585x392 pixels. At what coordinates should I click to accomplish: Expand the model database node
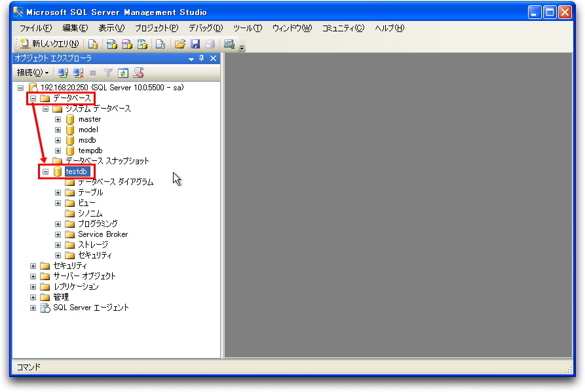tap(58, 130)
